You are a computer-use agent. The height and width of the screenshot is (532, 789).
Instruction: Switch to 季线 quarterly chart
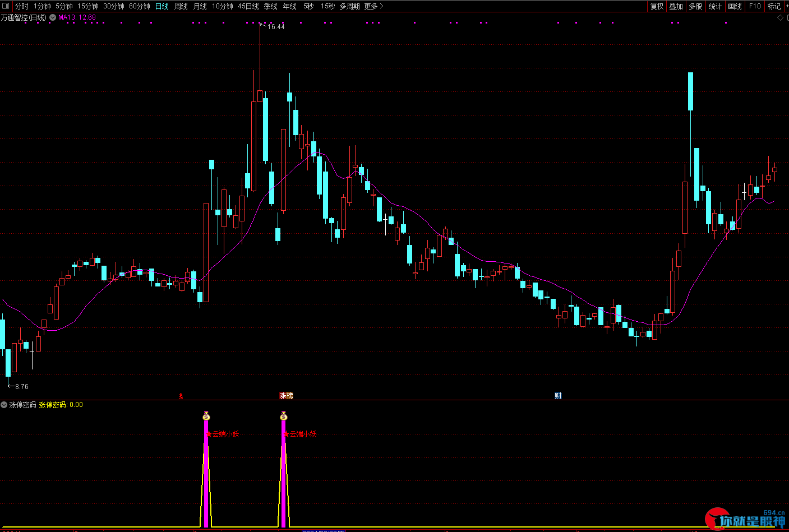(x=271, y=6)
